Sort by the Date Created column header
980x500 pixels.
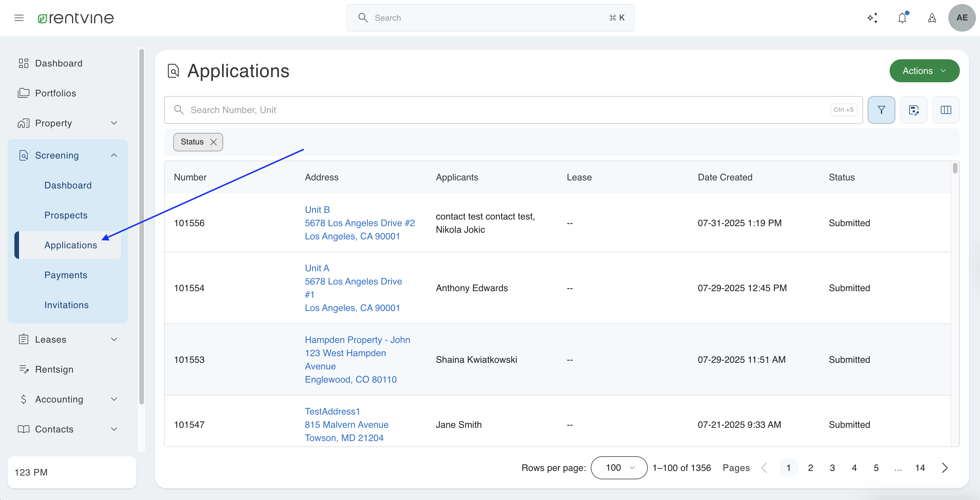pos(725,177)
